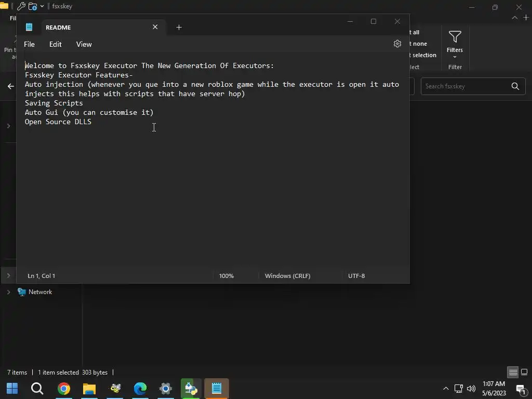Go back using Explorer back arrow
This screenshot has height=399, width=532.
click(x=11, y=86)
